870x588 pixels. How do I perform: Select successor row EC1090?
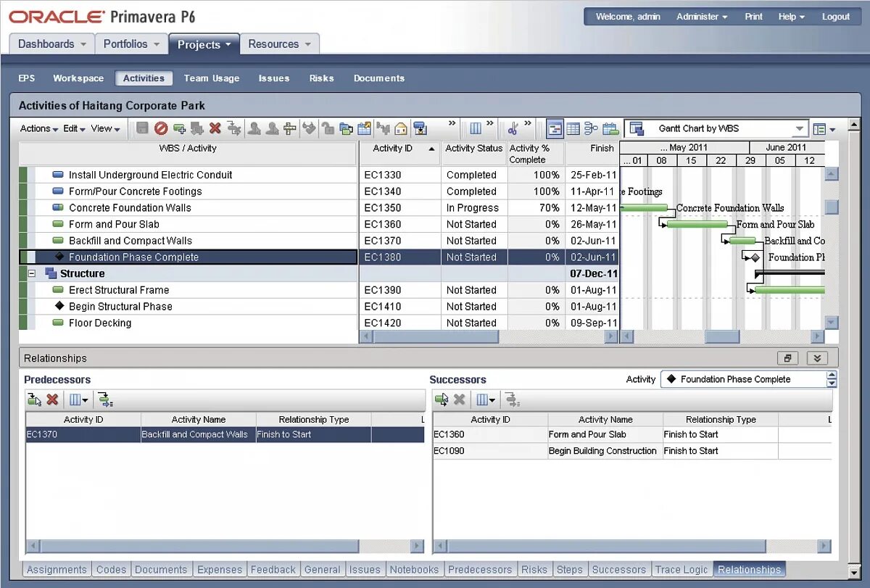coord(631,451)
